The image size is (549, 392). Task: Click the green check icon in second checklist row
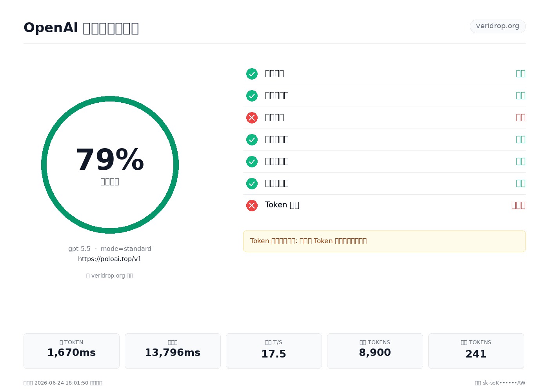click(252, 96)
